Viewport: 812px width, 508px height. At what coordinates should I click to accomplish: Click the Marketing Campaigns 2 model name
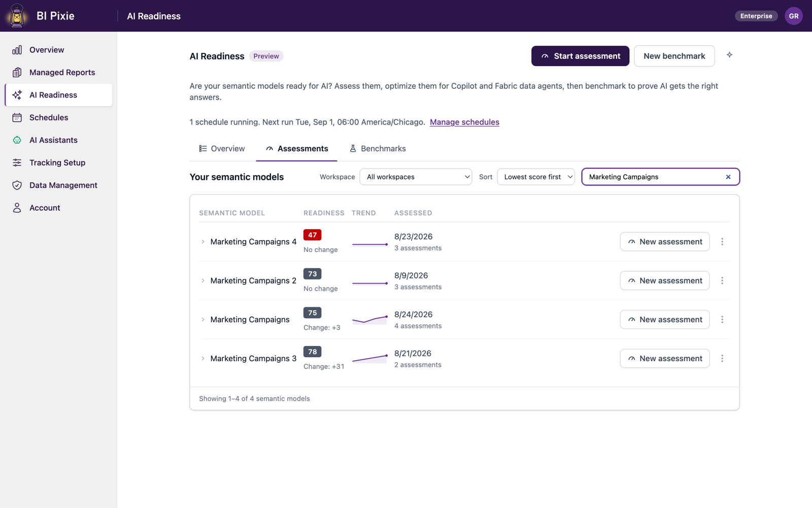(x=253, y=280)
